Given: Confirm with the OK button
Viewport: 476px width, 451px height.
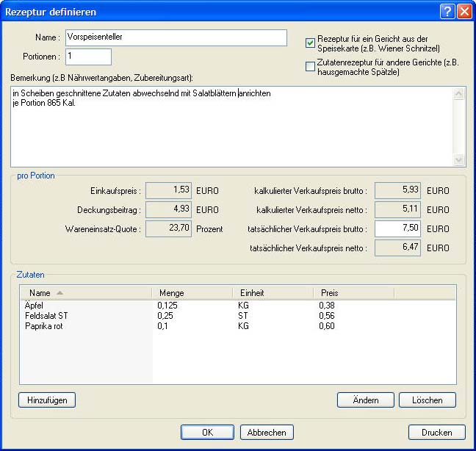Looking at the screenshot, I should coord(207,432).
